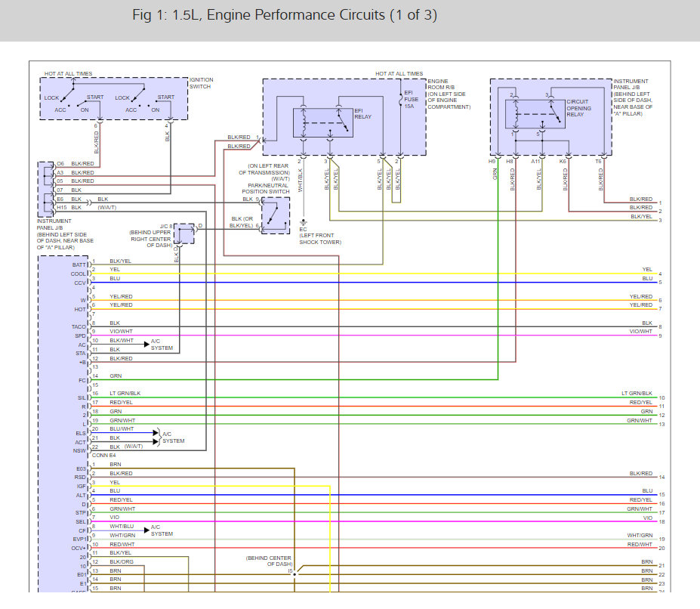The image size is (700, 609).
Task: Click the BATT terminal label
Action: pyautogui.click(x=79, y=265)
